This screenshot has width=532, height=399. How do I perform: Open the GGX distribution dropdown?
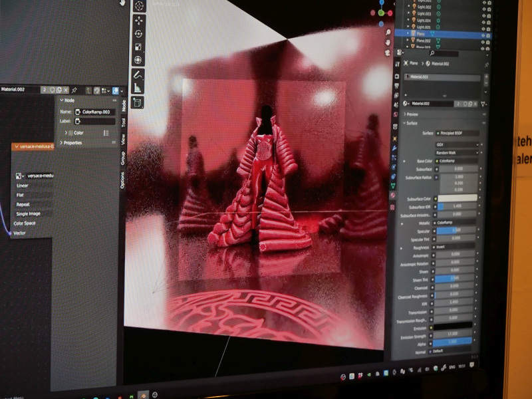coord(458,144)
